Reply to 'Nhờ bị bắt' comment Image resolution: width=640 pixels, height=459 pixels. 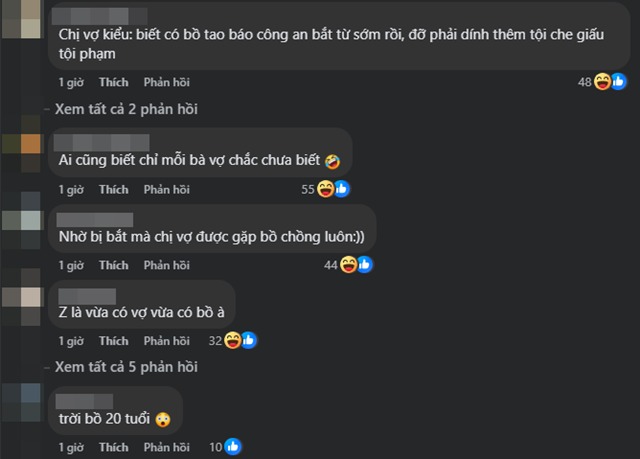[166, 265]
